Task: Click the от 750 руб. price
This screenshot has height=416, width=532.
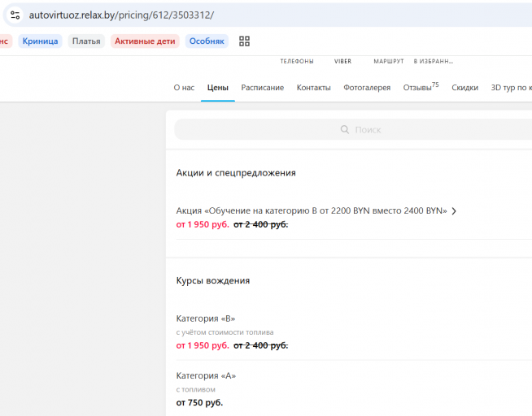Action: click(x=199, y=402)
